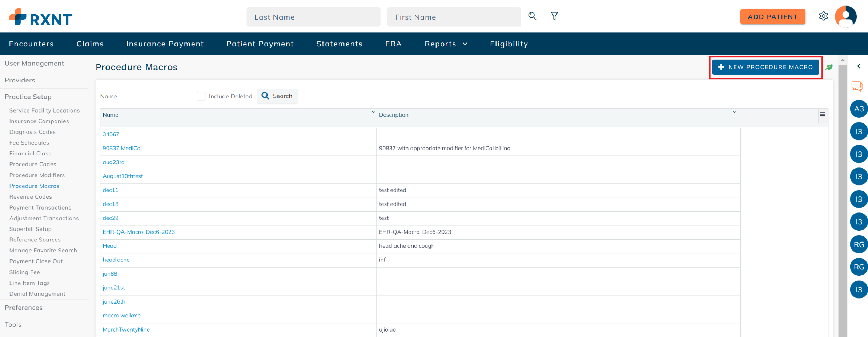Open the filter funnel icon
The width and height of the screenshot is (868, 337).
click(554, 16)
